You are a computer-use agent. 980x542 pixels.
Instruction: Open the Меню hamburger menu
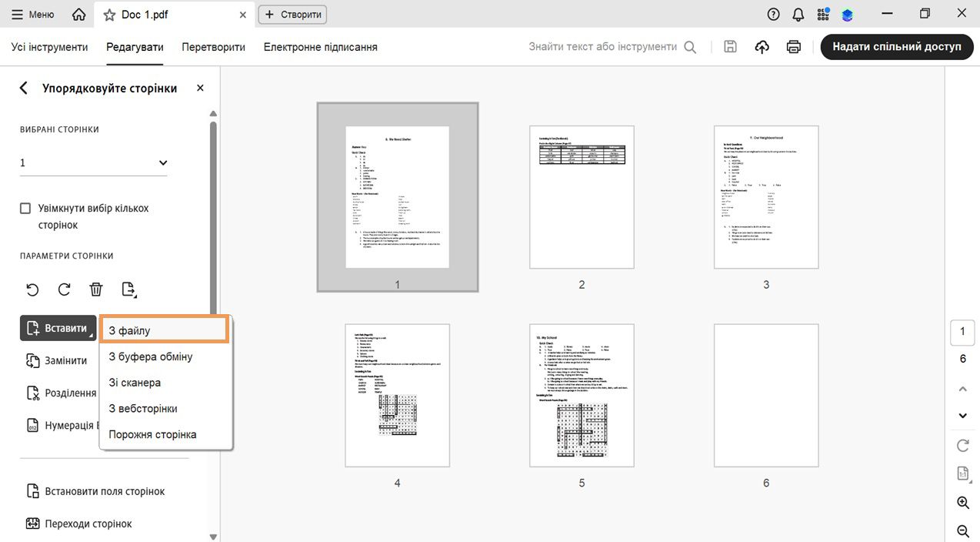tap(32, 14)
